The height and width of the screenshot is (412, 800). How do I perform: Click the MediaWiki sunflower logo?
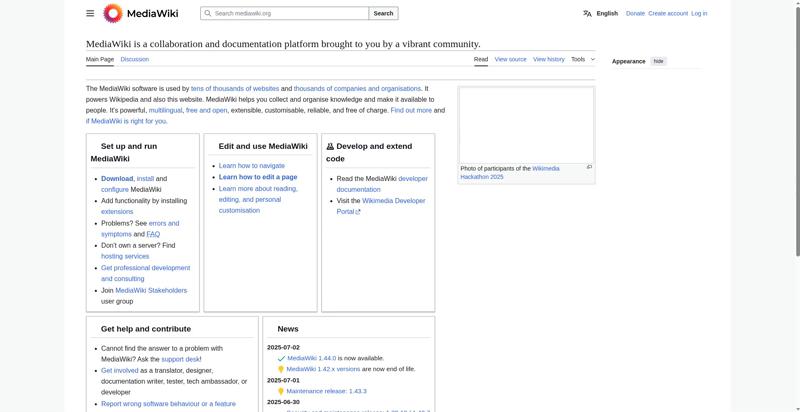point(113,13)
